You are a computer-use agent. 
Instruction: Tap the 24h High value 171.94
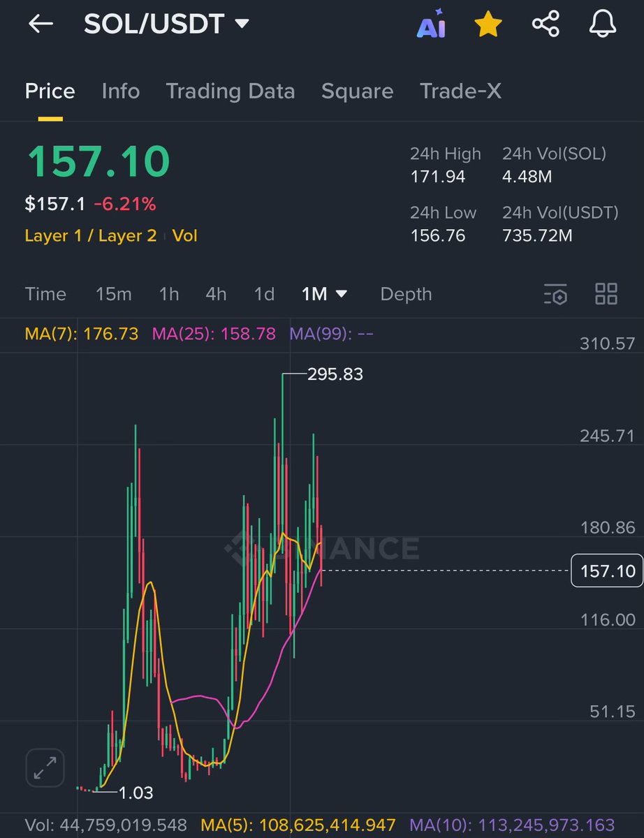437,177
